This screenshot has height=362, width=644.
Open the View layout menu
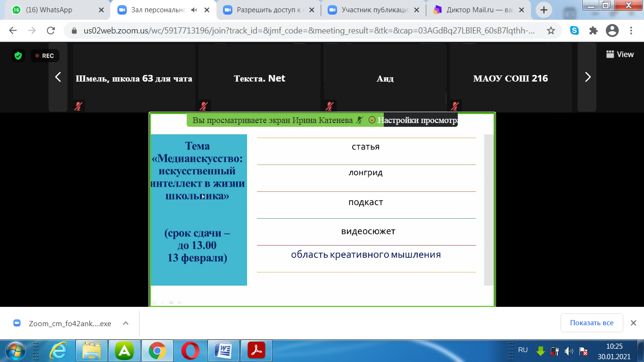pos(620,54)
